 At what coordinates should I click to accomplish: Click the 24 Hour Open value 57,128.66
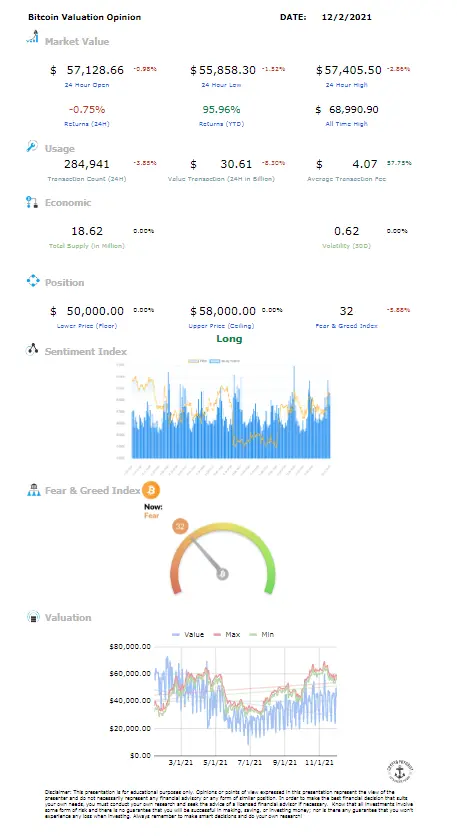(x=95, y=70)
